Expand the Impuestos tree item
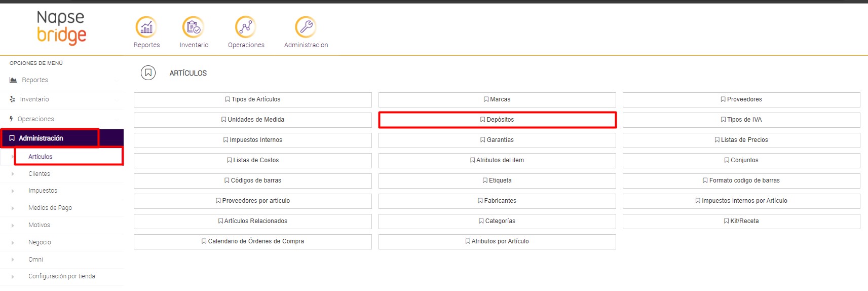 click(13, 191)
